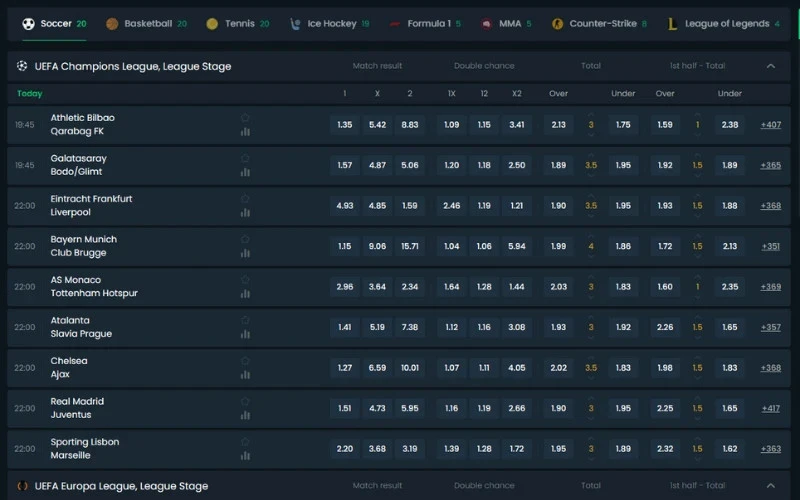
Task: Raise the total line for Athletic Bilbao match
Action: pyautogui.click(x=591, y=115)
